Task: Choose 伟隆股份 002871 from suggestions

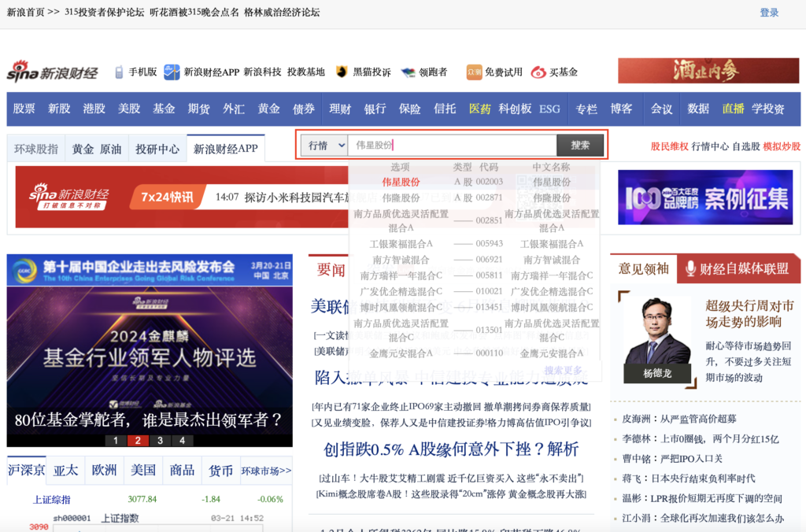Action: [401, 198]
